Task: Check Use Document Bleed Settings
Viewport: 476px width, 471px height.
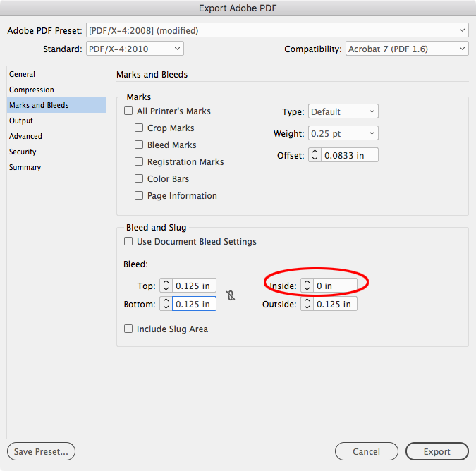Action: pos(128,242)
